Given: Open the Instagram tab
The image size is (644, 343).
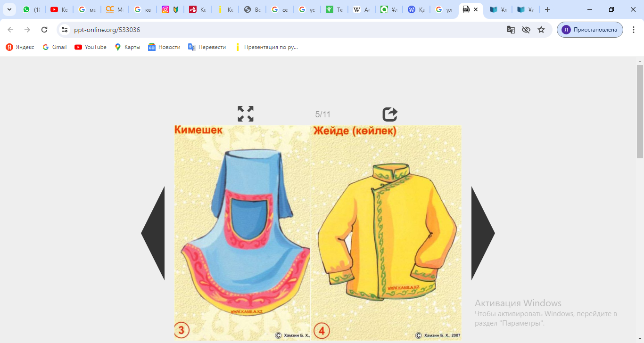Looking at the screenshot, I should pyautogui.click(x=170, y=9).
